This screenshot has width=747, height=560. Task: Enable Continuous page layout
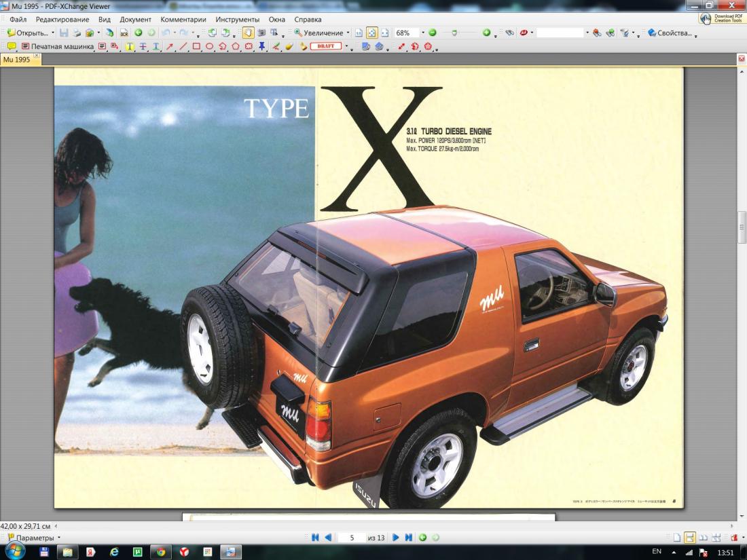[689, 538]
